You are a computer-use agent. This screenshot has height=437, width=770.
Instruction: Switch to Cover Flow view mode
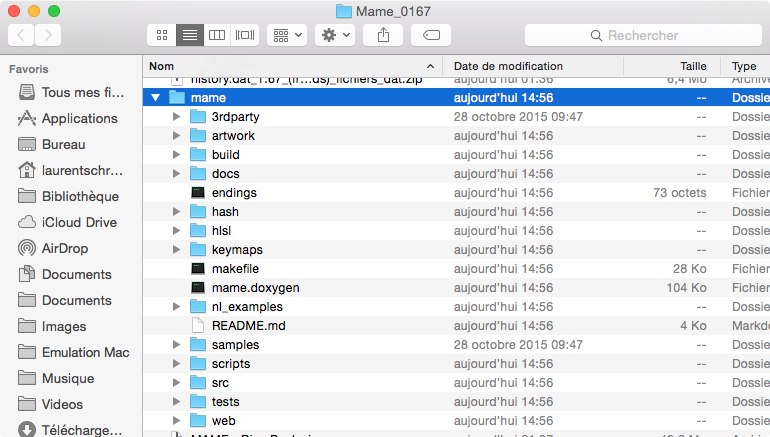click(x=245, y=35)
